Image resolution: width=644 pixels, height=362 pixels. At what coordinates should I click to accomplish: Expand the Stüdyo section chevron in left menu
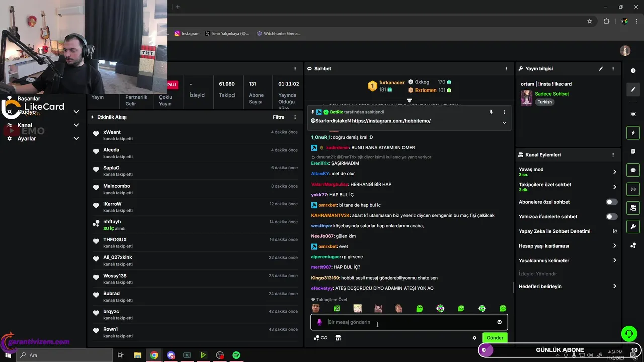pyautogui.click(x=76, y=112)
